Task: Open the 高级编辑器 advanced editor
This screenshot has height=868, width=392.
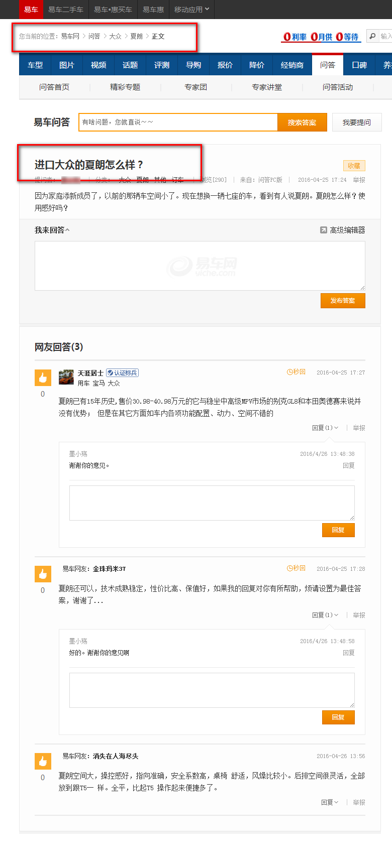Action: click(343, 230)
